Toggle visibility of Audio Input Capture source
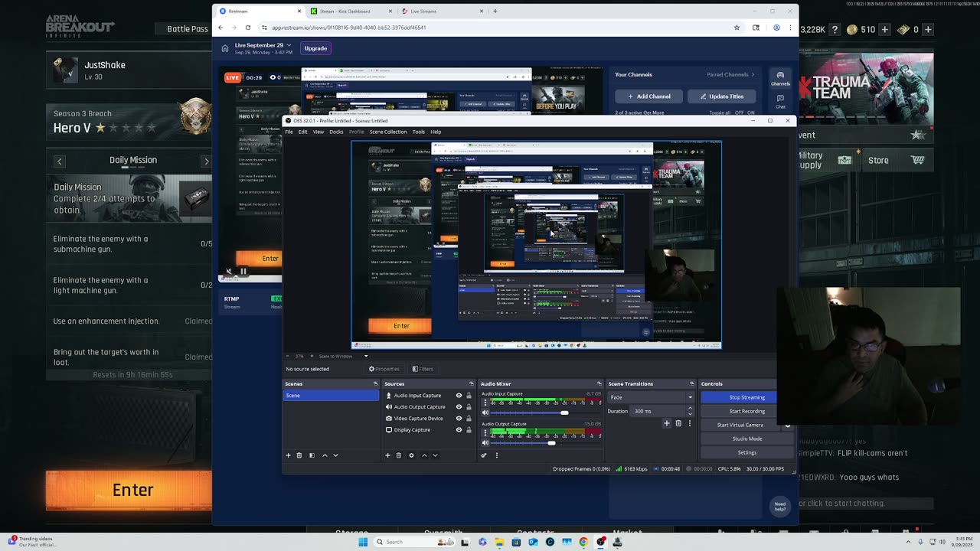Image resolution: width=980 pixels, height=551 pixels. (459, 396)
